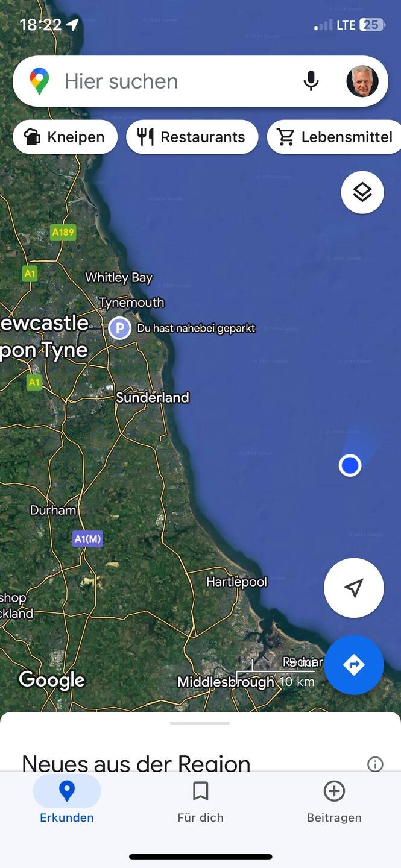Tap the Google Maps pin logo
Screen dimensions: 401x868
[39, 81]
